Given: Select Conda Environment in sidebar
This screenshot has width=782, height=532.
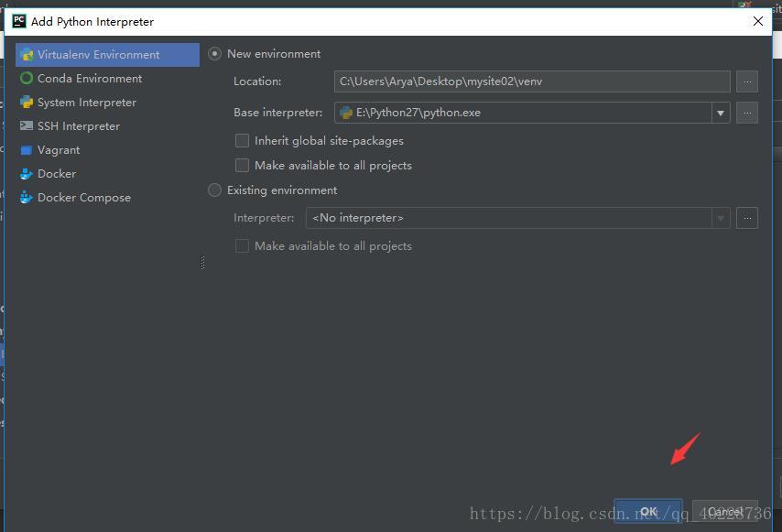Looking at the screenshot, I should (x=107, y=79).
